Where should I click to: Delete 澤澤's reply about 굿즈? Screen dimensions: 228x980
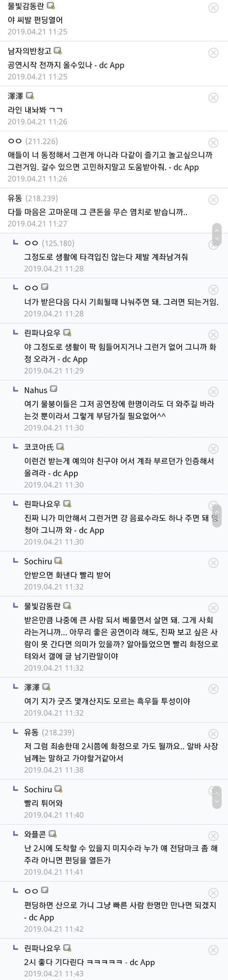(x=214, y=689)
